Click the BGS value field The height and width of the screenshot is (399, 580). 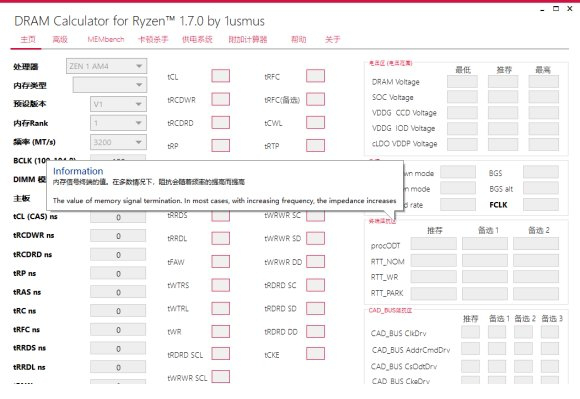coord(541,172)
